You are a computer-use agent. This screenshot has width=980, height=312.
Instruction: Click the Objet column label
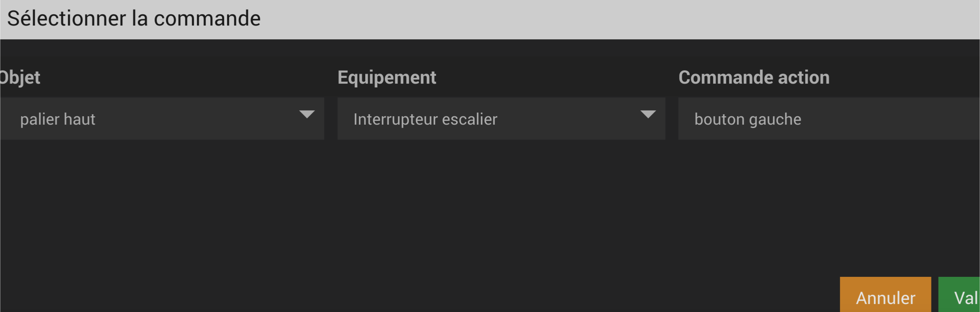point(20,78)
